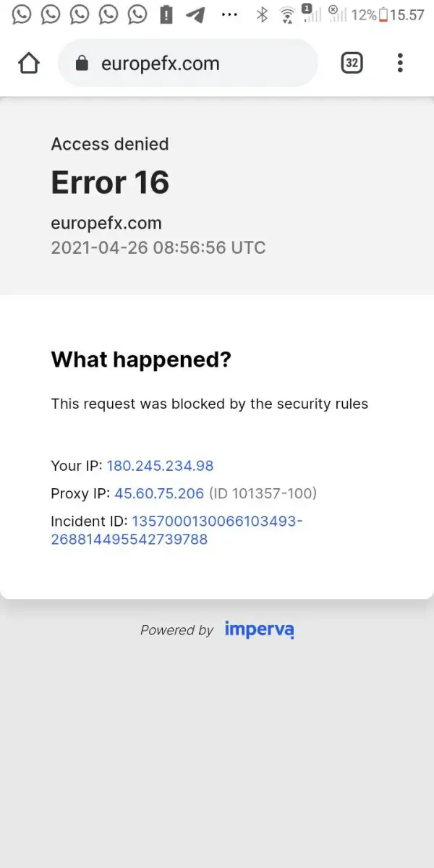
Task: Tap the Telegram notification icon
Action: click(x=195, y=14)
